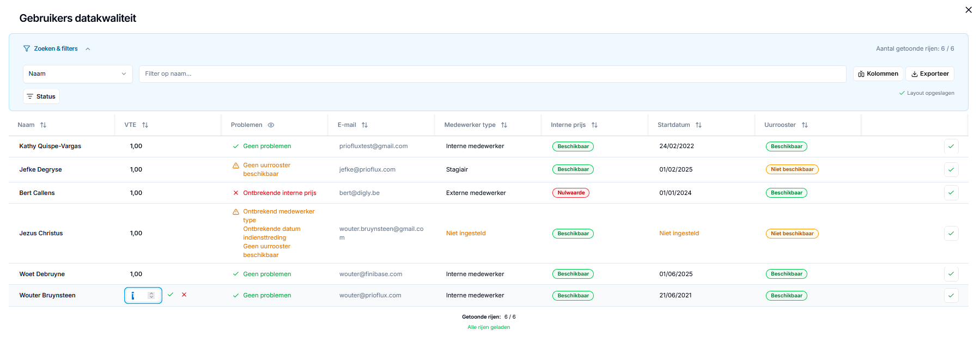The width and height of the screenshot is (980, 354).
Task: Click Uurrooster Beschikbaar badge for Kathy Quispe-Vargas
Action: (x=787, y=147)
